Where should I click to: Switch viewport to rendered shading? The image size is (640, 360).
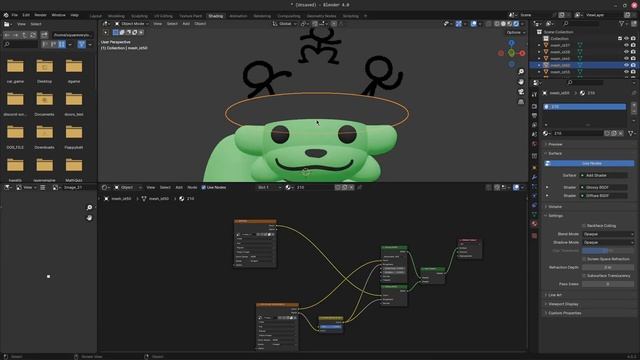click(516, 24)
